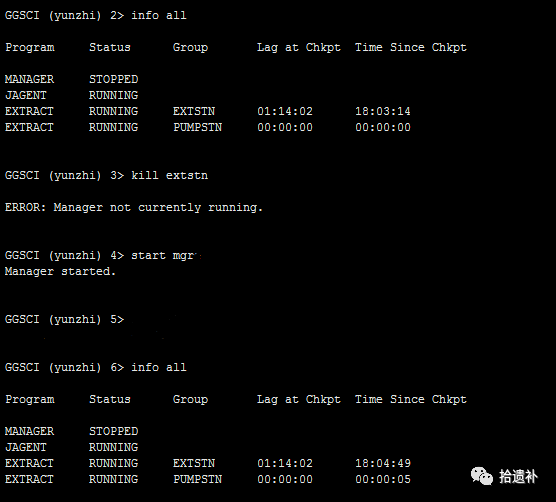Viewport: 556px width, 502px height.
Task: Click the first 'Lag at Chkpt' column header
Action: coord(299,47)
